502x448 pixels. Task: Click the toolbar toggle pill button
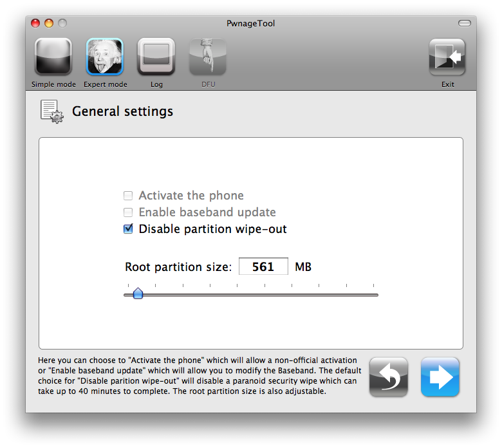[464, 23]
